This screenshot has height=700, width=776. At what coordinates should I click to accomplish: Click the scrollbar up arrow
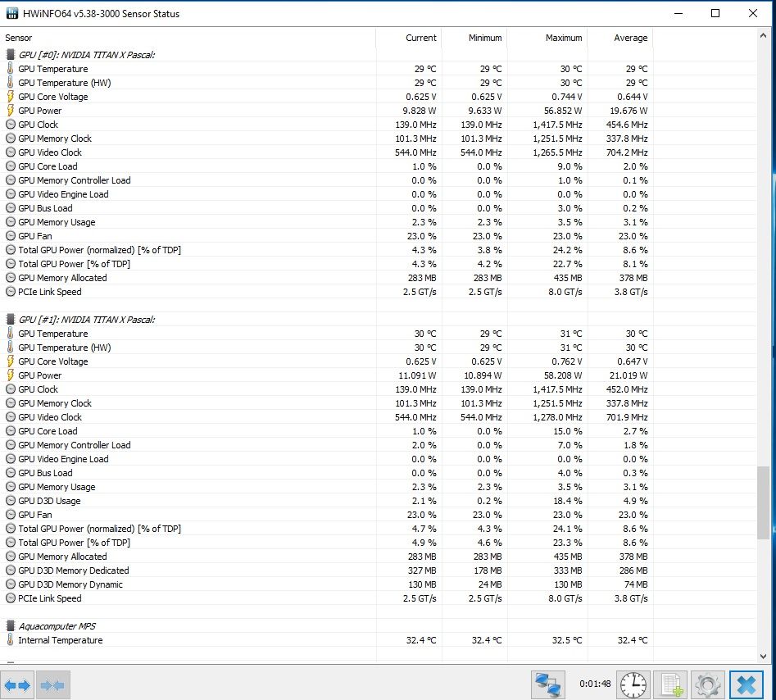[x=763, y=35]
